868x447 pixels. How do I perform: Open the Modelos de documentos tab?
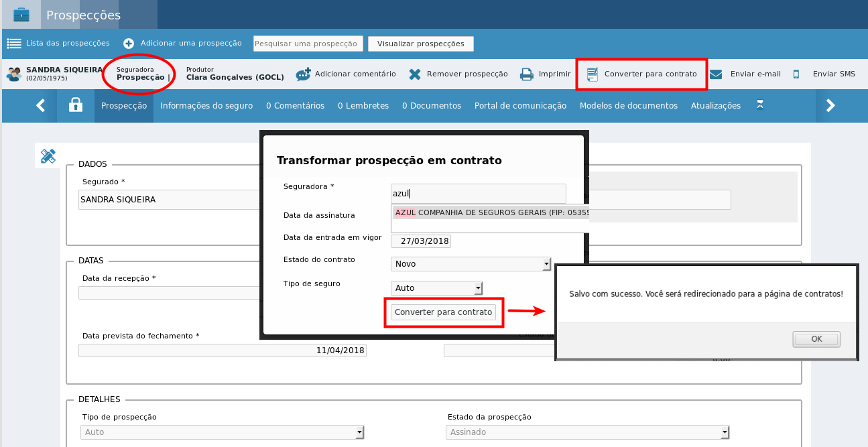tap(629, 106)
